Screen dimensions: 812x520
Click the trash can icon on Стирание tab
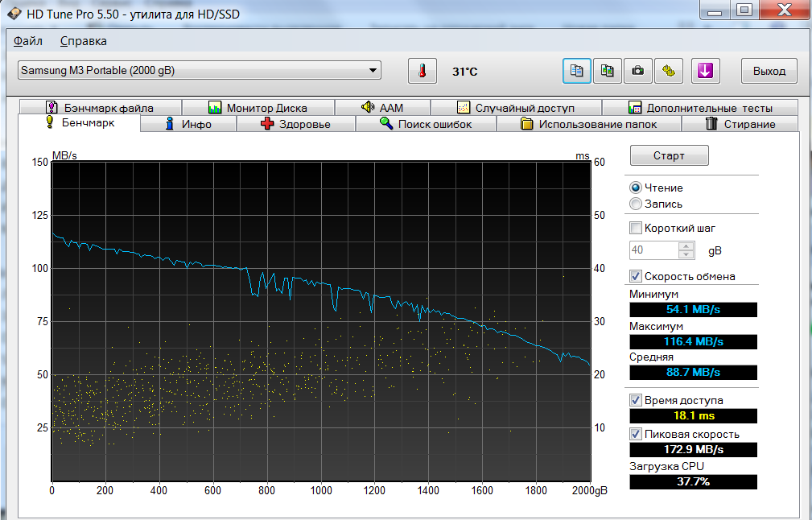711,124
